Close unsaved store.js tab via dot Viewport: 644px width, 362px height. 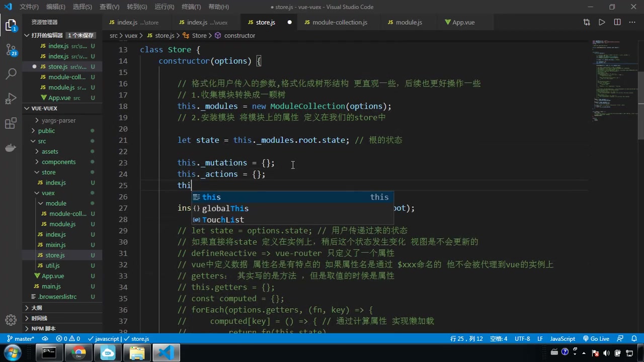pos(290,22)
